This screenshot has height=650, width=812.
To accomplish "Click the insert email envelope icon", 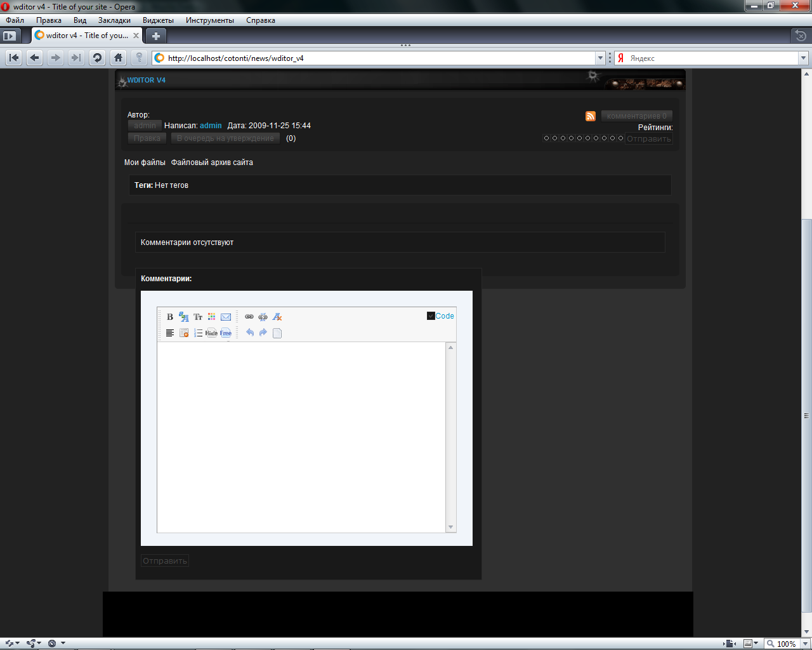I will click(x=226, y=317).
